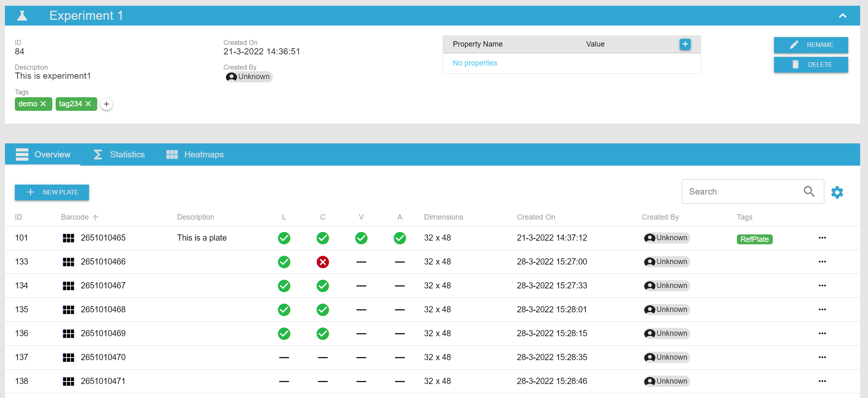Click the NEW PLATE button
The width and height of the screenshot is (868, 398).
52,192
